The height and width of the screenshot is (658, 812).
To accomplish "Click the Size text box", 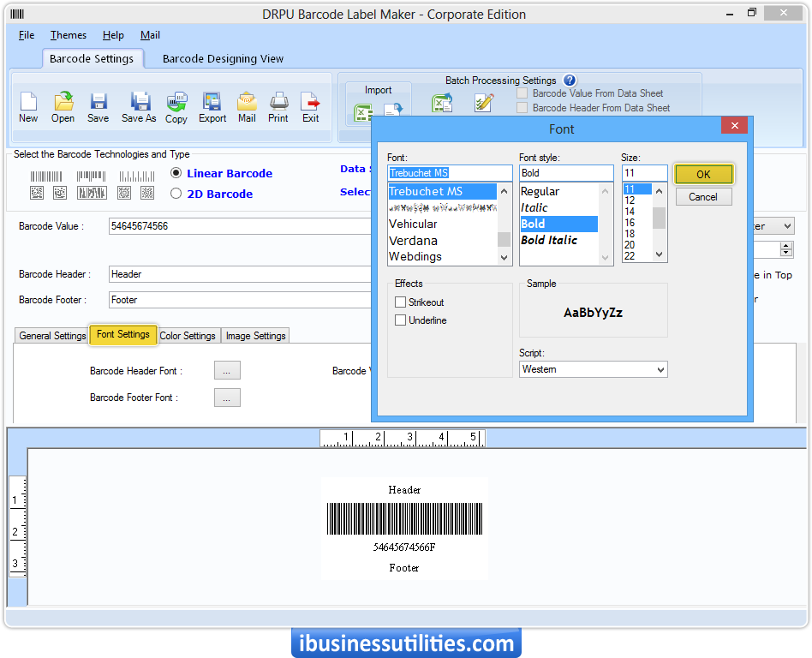I will click(644, 173).
